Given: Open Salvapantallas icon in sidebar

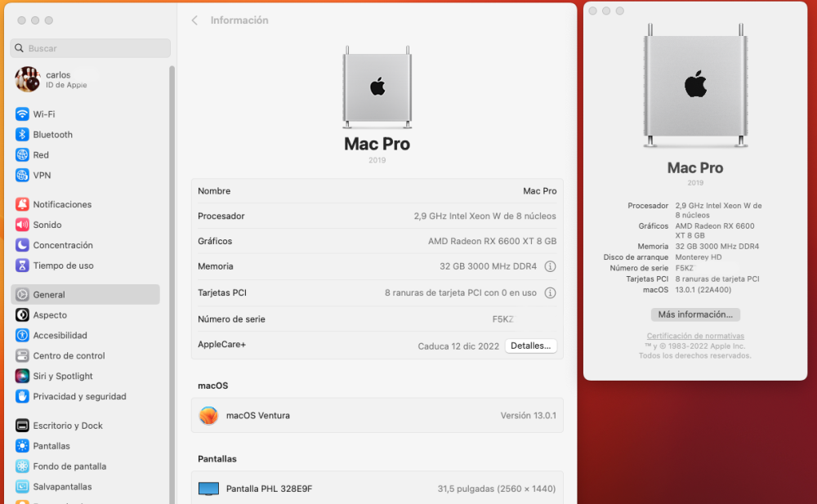Looking at the screenshot, I should (22, 486).
